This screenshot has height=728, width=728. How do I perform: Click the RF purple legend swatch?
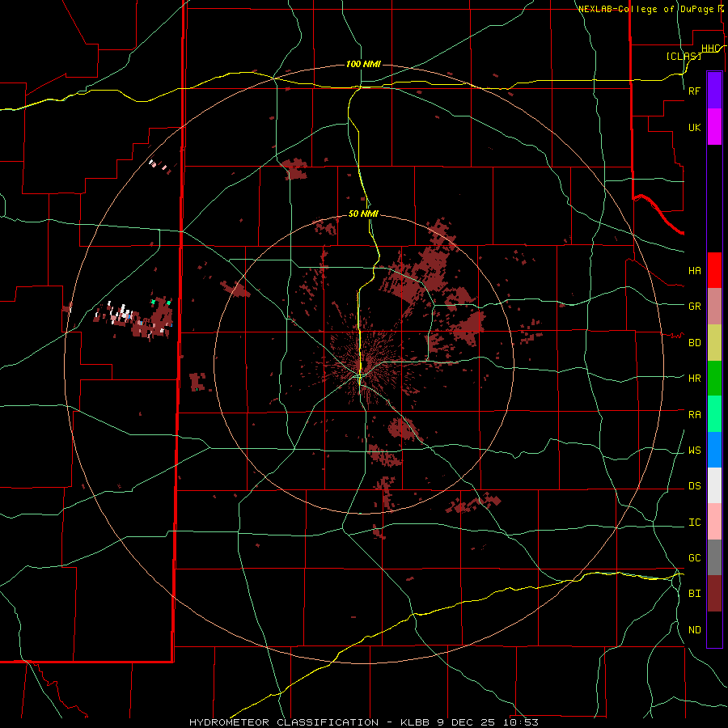(714, 91)
